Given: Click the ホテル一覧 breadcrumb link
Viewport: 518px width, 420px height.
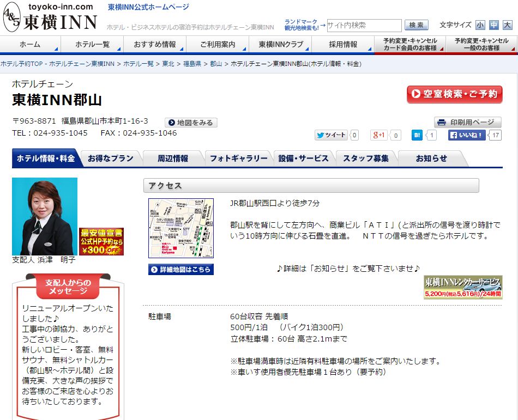Looking at the screenshot, I should (138, 64).
